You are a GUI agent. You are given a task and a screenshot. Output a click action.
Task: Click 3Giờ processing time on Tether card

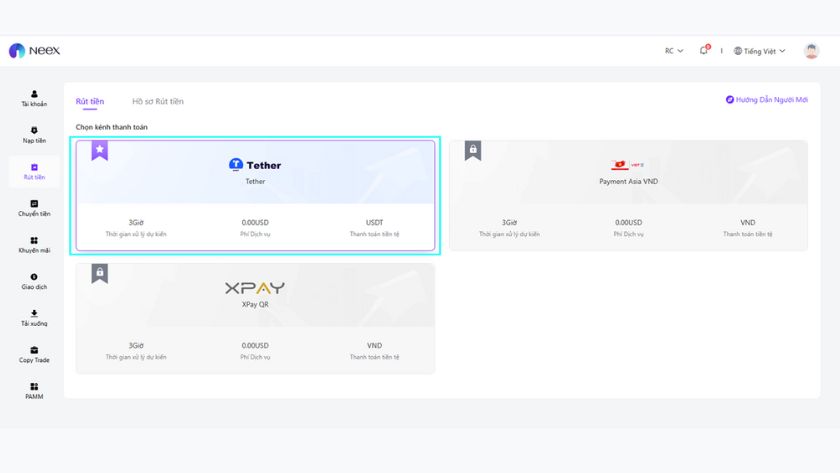click(136, 222)
